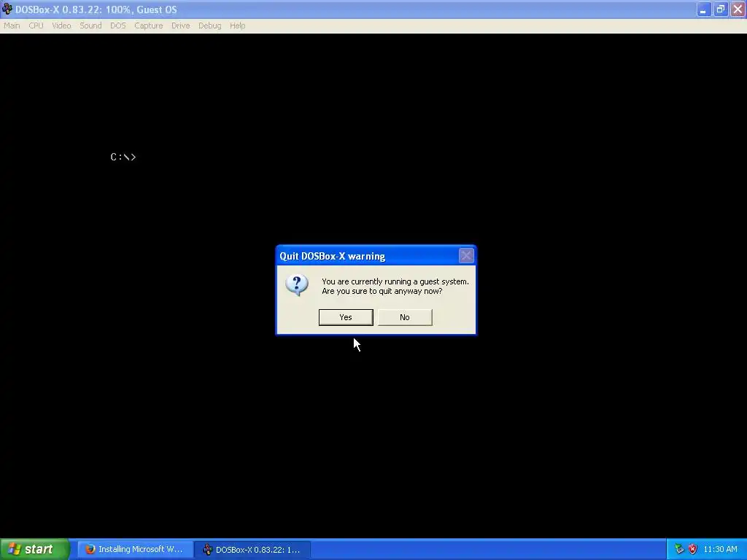Open the Sound menu
This screenshot has height=560, width=747.
coord(90,26)
